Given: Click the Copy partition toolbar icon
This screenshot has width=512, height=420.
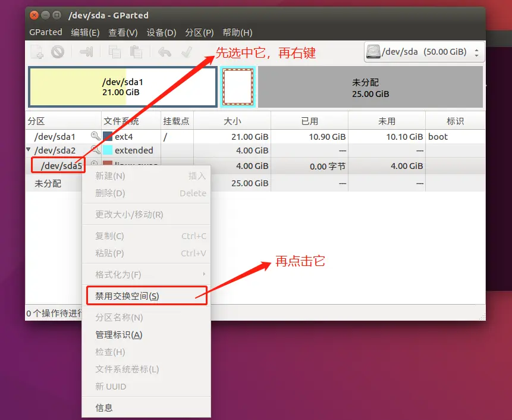Looking at the screenshot, I should [115, 52].
